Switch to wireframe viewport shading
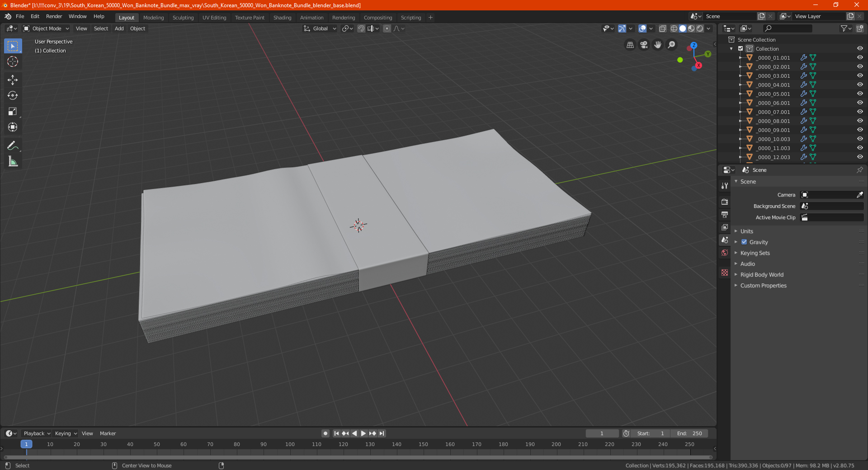Screen dimensions: 868x470 click(674, 28)
